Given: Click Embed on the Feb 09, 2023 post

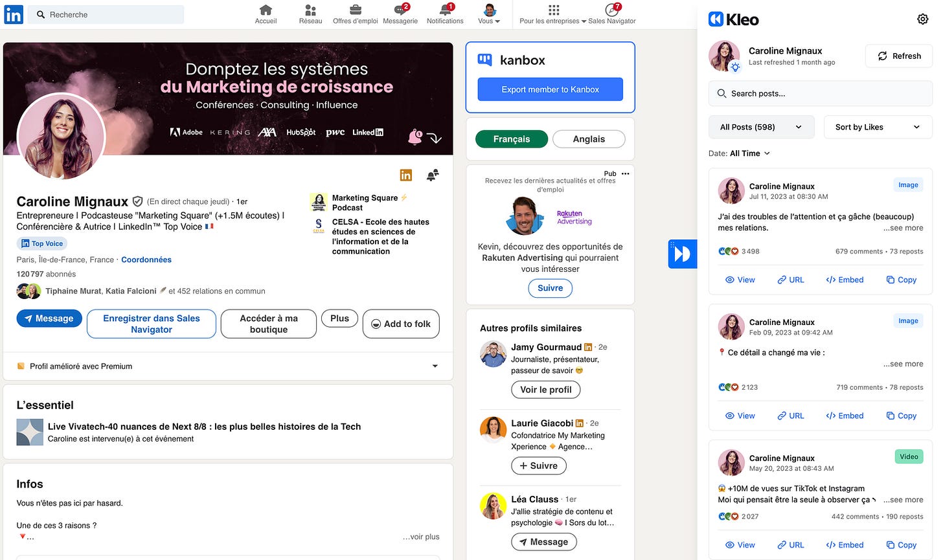Looking at the screenshot, I should (845, 416).
